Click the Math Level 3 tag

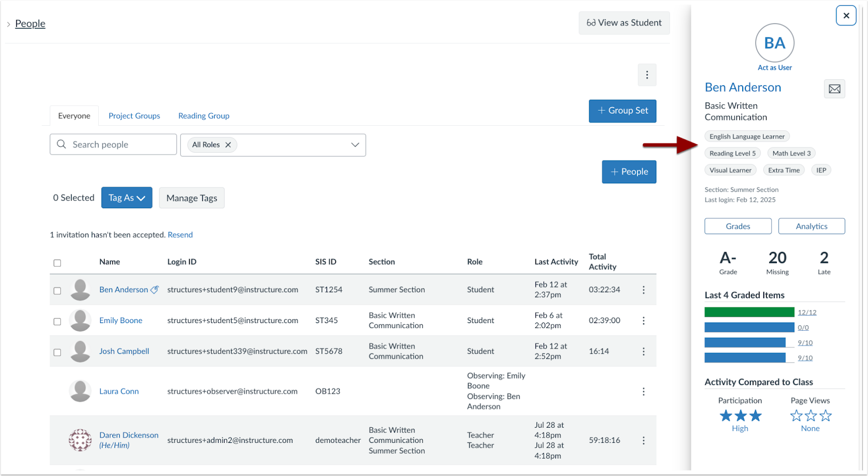pos(792,153)
